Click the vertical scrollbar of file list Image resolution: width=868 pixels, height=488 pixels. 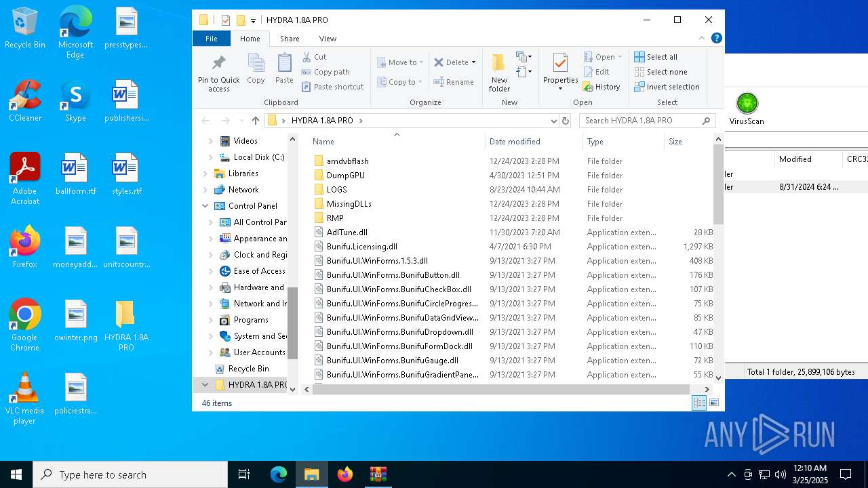tap(718, 184)
